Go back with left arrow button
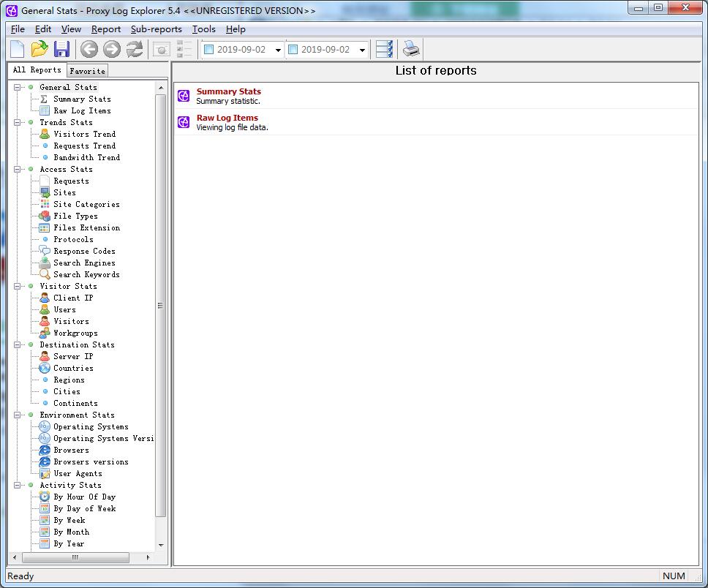Image resolution: width=708 pixels, height=588 pixels. tap(89, 49)
